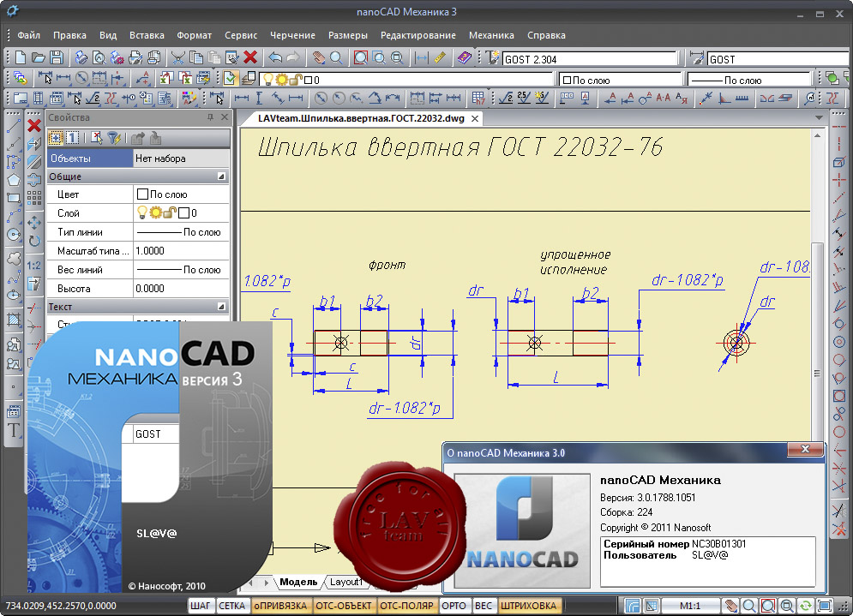This screenshot has width=853, height=616.
Task: Switch to the Layout1 tab
Action: pos(345,582)
